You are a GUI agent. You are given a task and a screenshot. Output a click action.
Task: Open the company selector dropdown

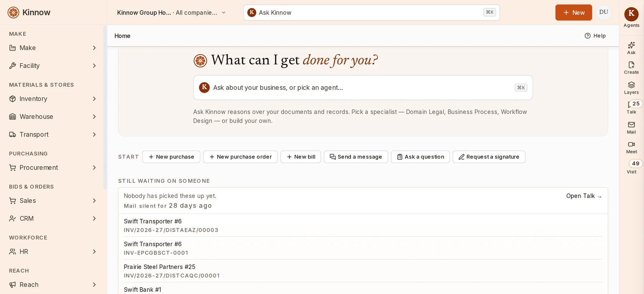point(172,13)
